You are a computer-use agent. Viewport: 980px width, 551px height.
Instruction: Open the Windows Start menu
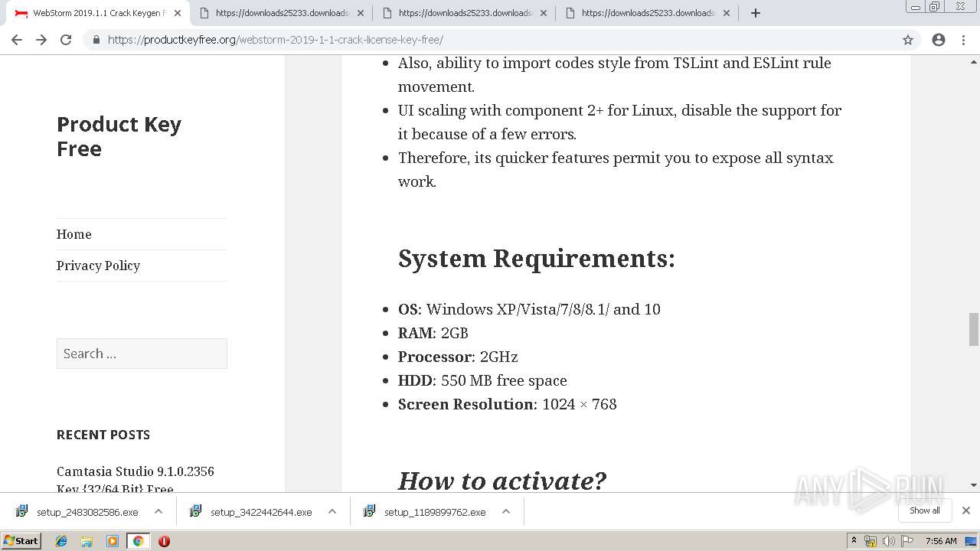pos(21,541)
